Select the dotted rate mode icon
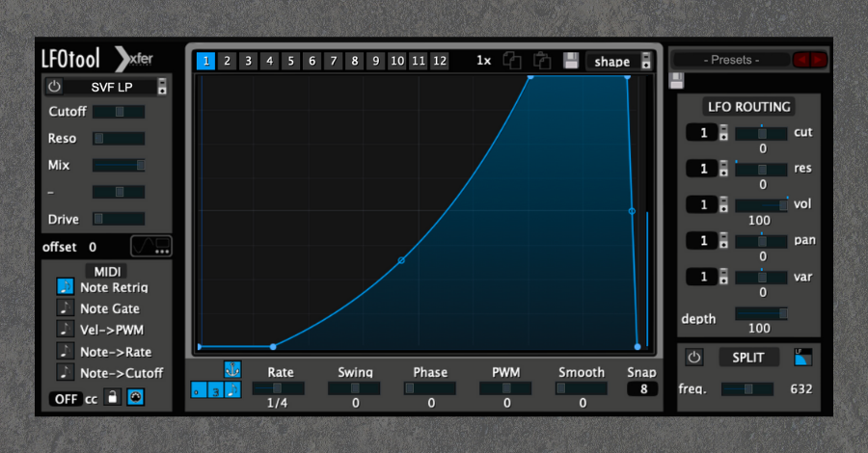 (x=199, y=390)
